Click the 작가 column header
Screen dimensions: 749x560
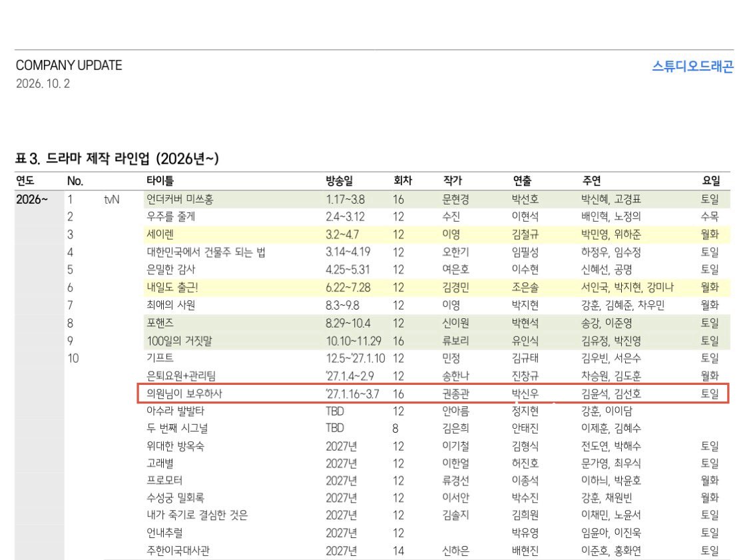pos(452,180)
